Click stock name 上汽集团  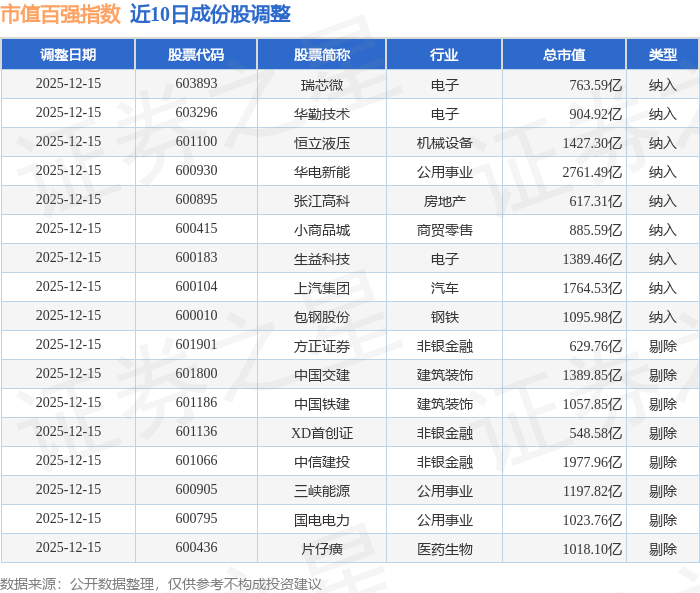321,288
